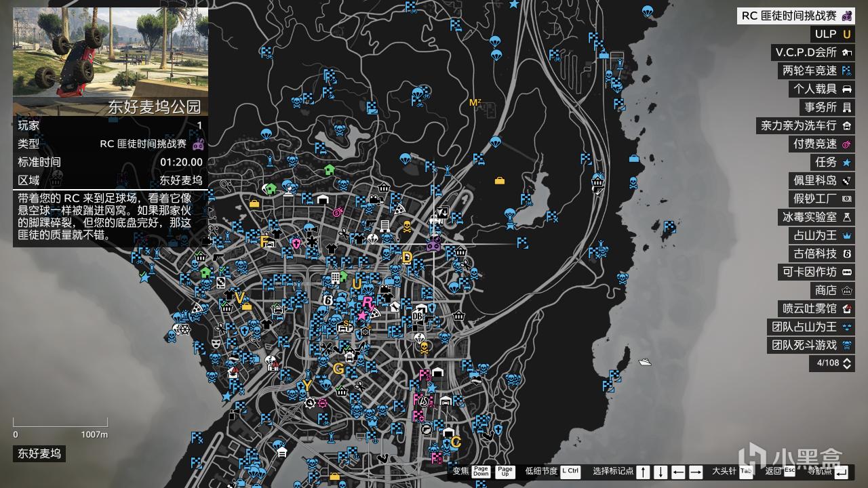The width and height of the screenshot is (868, 488).
Task: Click the Tab key prompt for 大头针
Action: click(746, 471)
